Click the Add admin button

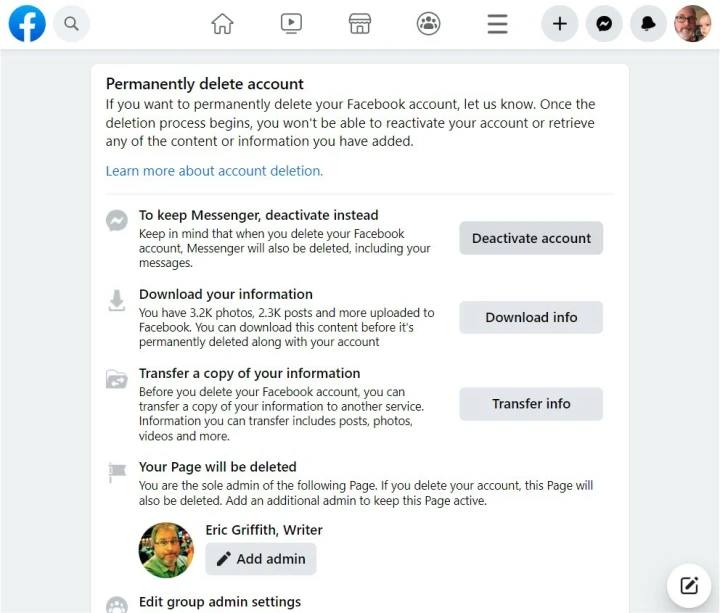coord(261,559)
